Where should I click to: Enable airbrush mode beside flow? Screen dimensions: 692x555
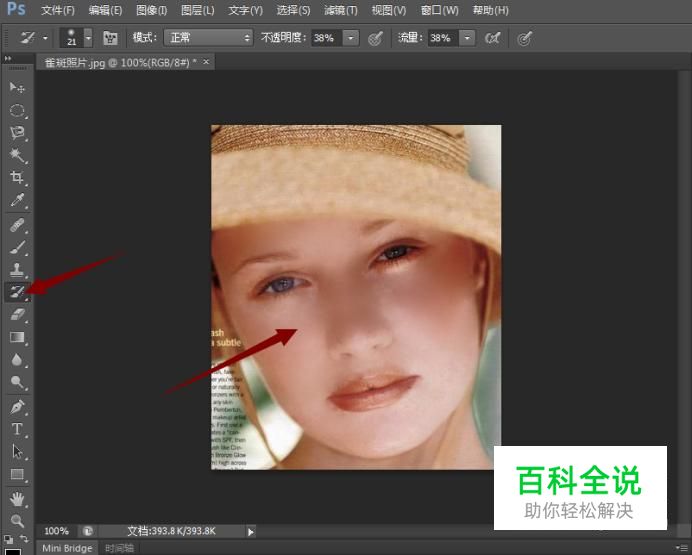(492, 38)
